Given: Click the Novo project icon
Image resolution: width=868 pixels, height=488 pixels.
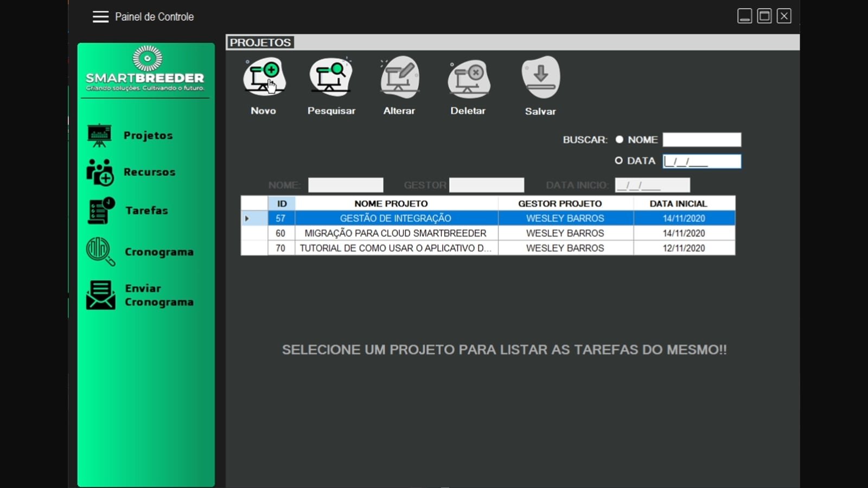Looking at the screenshot, I should click(x=264, y=78).
